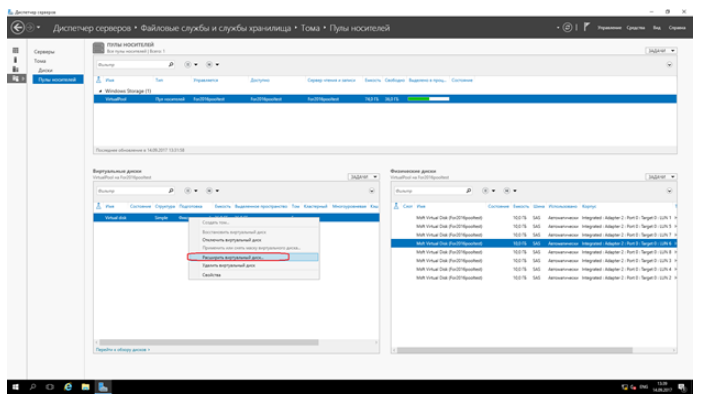Image resolution: width=702 pixels, height=410 pixels.
Task: Open the dashboard icon in left sidebar
Action: 15,50
